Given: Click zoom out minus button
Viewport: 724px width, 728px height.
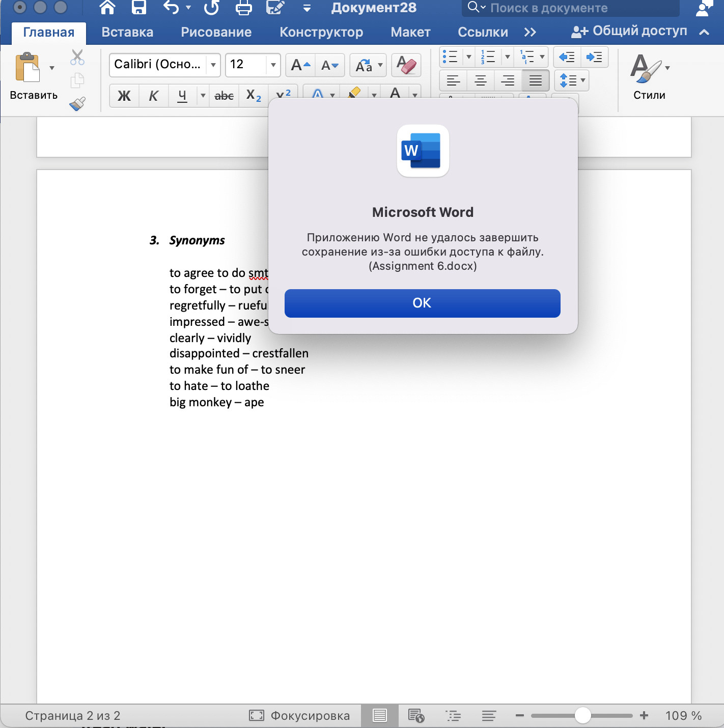Looking at the screenshot, I should pos(520,716).
